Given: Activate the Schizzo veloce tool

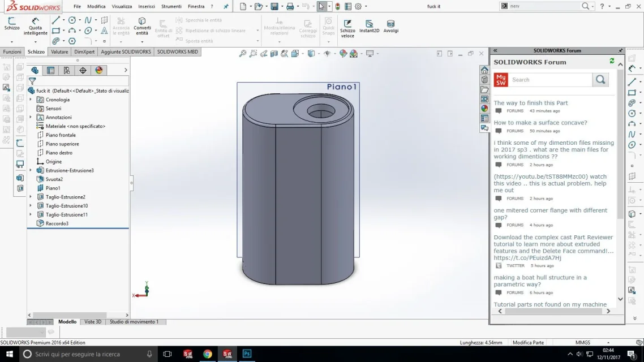Looking at the screenshot, I should 347,28.
